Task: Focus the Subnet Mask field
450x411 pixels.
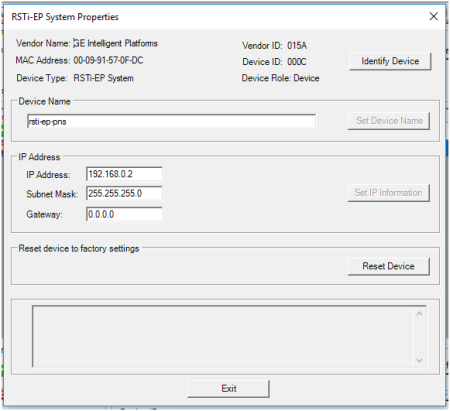Action: [124, 193]
